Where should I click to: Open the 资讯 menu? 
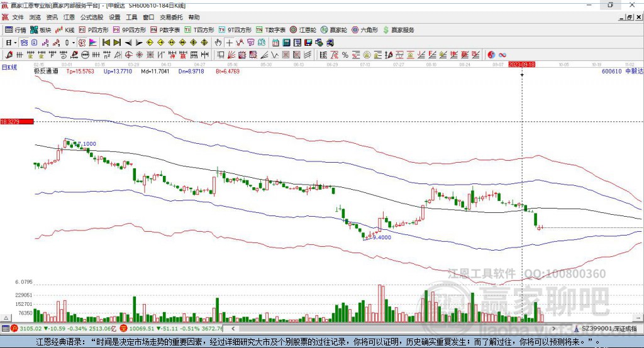pos(52,17)
